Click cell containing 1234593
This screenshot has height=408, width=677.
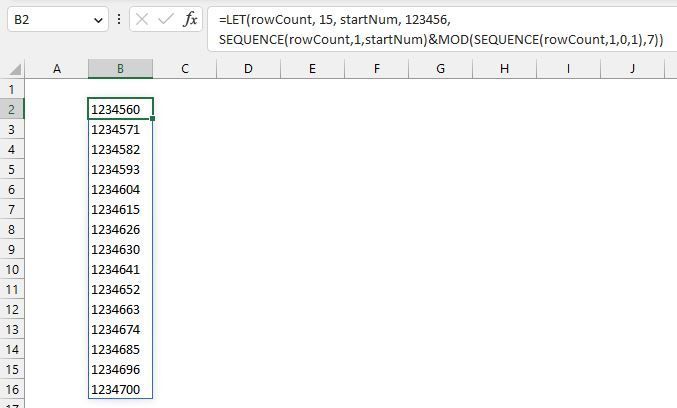[120, 169]
